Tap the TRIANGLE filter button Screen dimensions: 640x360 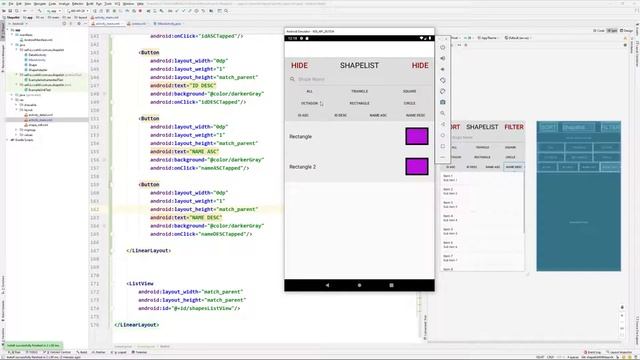click(359, 91)
